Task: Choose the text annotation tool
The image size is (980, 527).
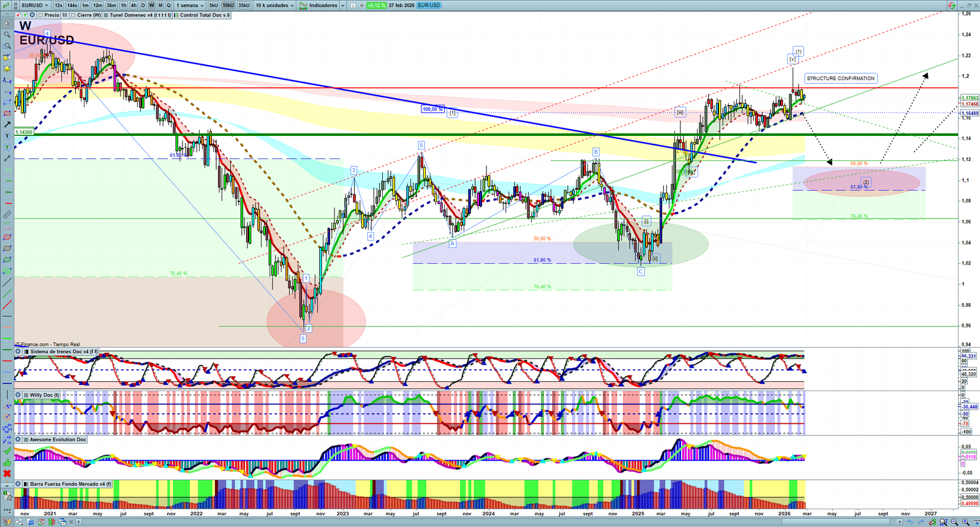Action: point(7,136)
